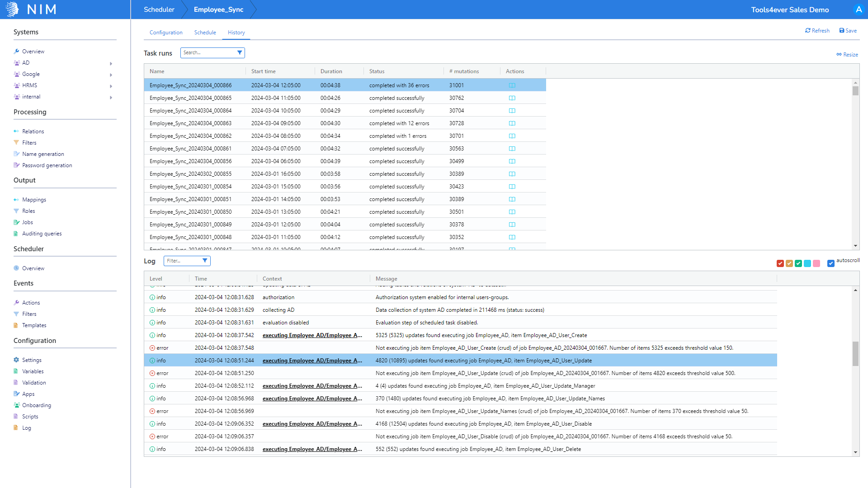The image size is (868, 488).
Task: Click the Refresh icon button
Action: tap(808, 31)
